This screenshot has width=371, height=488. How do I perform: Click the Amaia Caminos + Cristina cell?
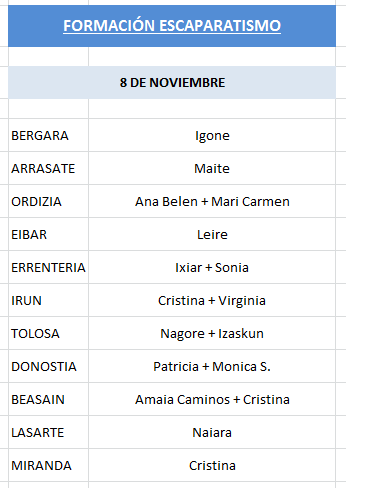click(212, 399)
